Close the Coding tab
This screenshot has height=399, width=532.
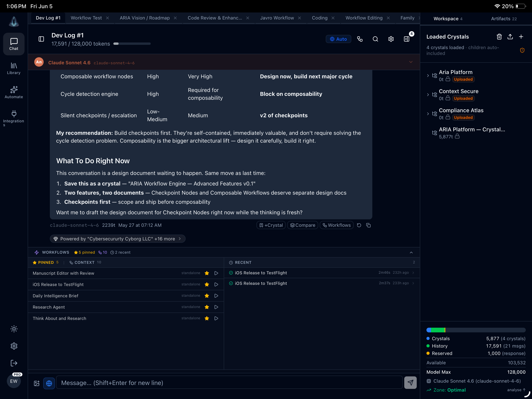click(333, 18)
